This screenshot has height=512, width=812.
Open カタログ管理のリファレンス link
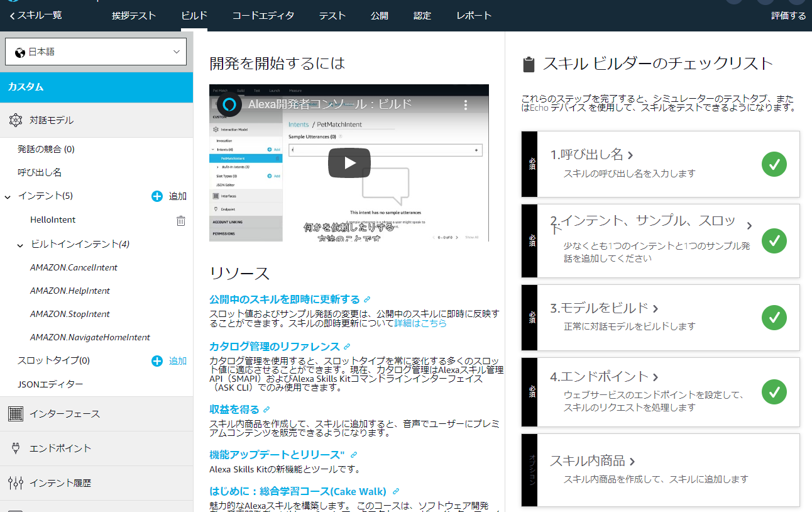tap(275, 347)
